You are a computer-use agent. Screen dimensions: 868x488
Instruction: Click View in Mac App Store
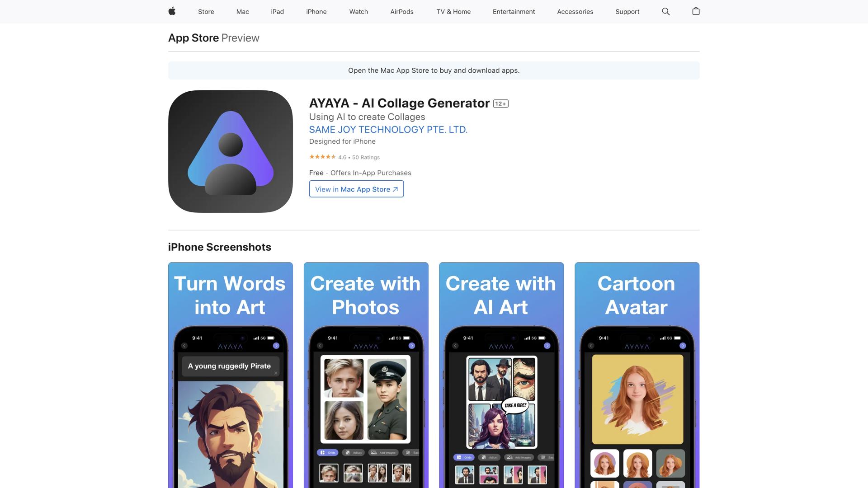pos(356,189)
